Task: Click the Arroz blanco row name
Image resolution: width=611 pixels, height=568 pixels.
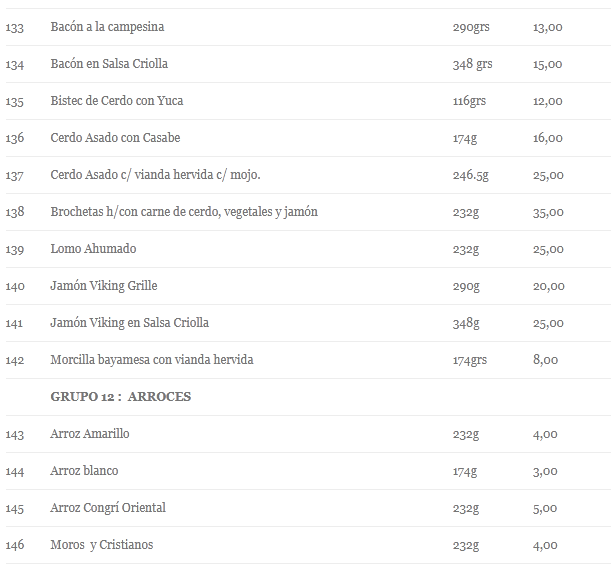Action: [x=84, y=471]
